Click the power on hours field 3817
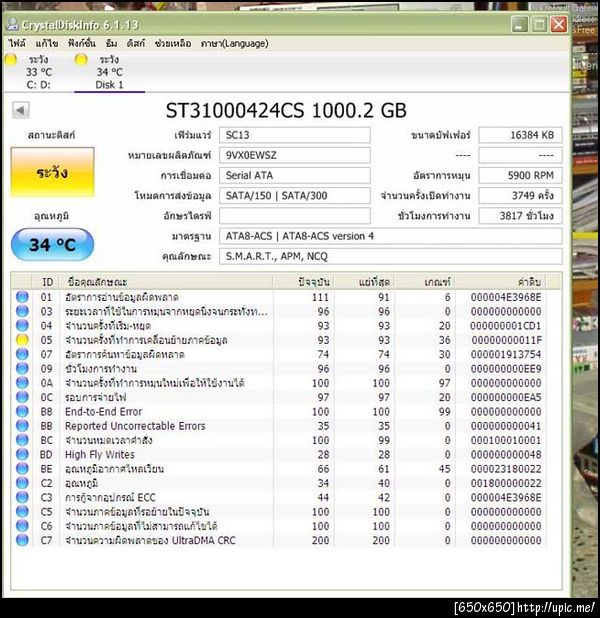The width and height of the screenshot is (600, 618). 520,216
